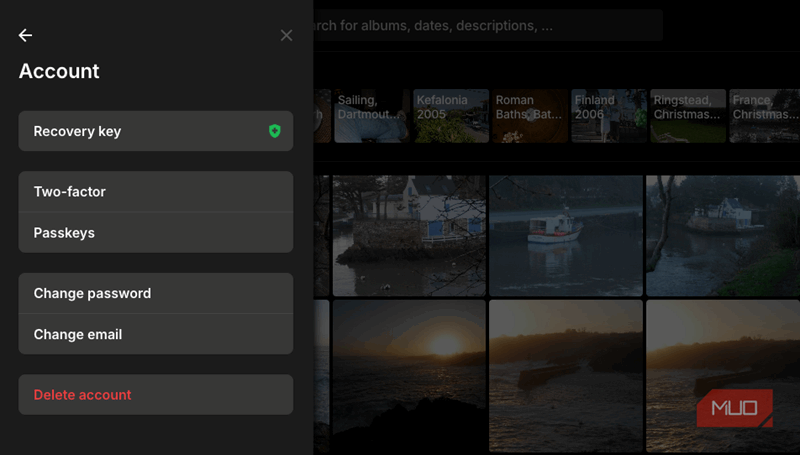Select Change email
Image resolution: width=800 pixels, height=455 pixels.
pyautogui.click(x=155, y=334)
